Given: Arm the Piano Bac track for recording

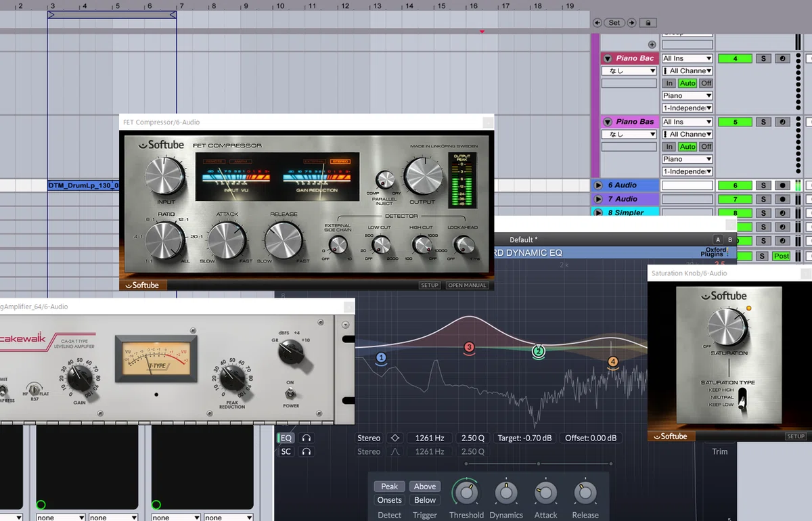Looking at the screenshot, I should point(783,59).
